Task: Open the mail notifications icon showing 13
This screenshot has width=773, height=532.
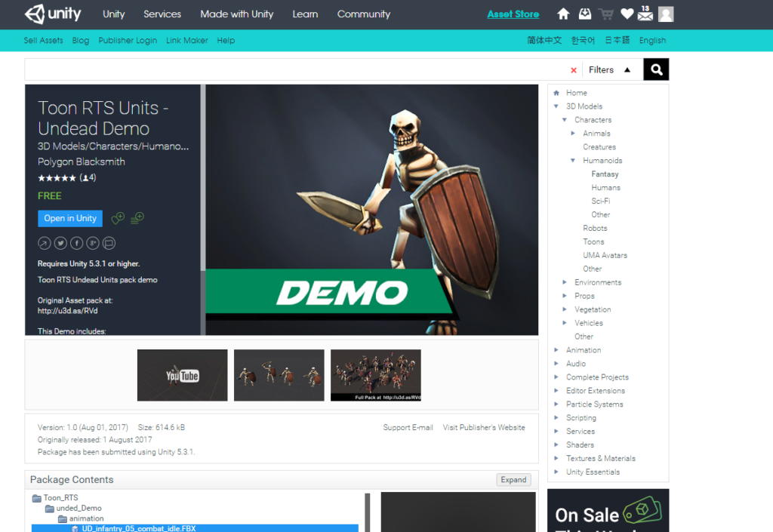Action: (645, 14)
